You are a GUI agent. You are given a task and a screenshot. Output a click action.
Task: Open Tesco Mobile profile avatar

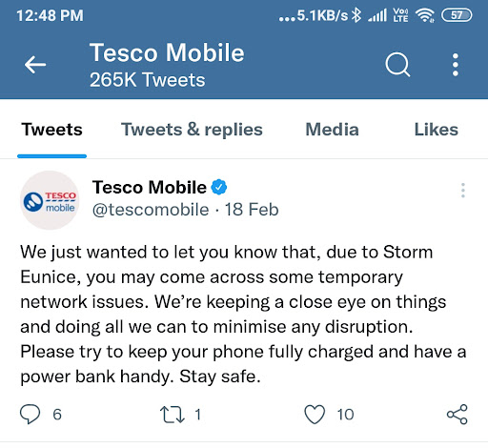[x=50, y=200]
